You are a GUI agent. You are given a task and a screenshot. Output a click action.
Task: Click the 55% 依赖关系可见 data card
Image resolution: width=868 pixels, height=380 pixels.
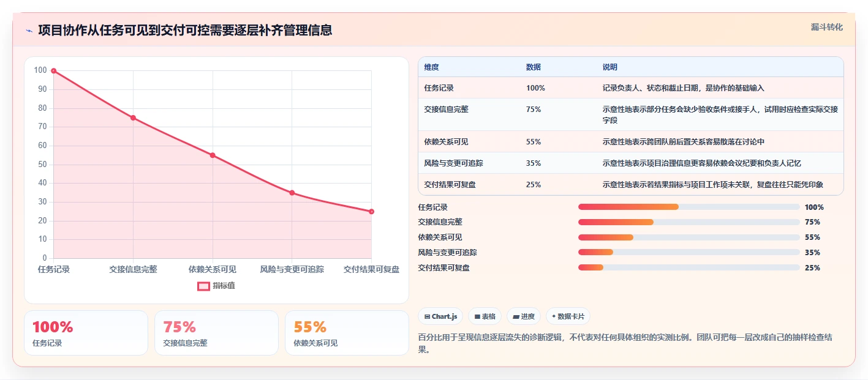point(347,333)
